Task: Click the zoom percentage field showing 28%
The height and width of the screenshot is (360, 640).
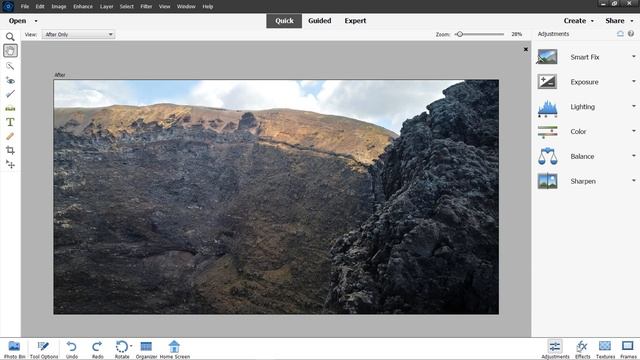Action: click(x=517, y=34)
